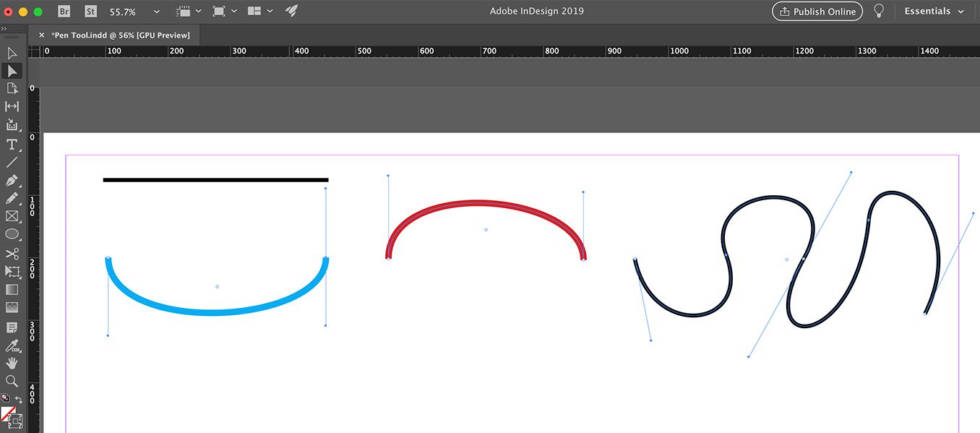Open Arrange Documents dropdown
This screenshot has width=980, height=433.
click(259, 12)
